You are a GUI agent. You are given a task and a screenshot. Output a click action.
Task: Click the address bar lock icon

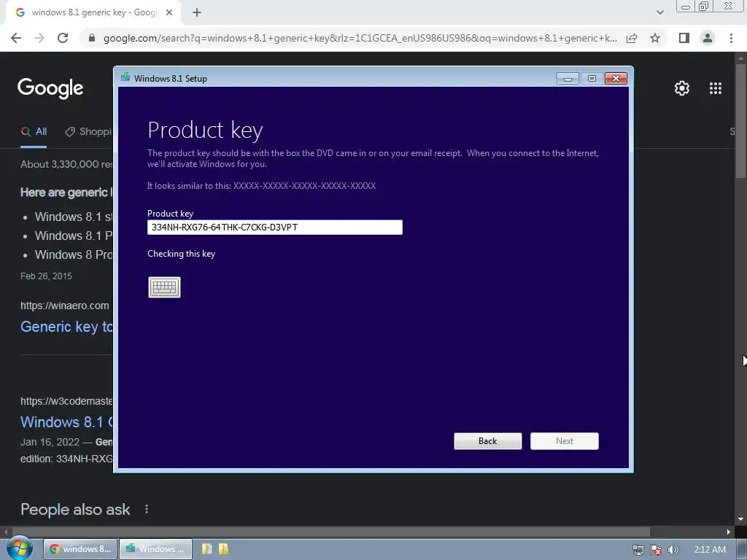[92, 38]
